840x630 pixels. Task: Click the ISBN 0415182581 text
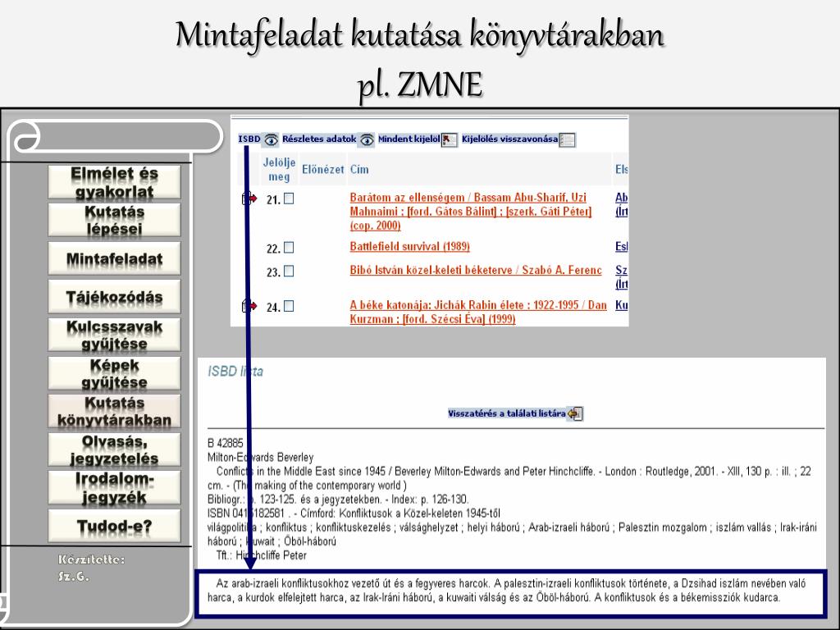tap(246, 514)
